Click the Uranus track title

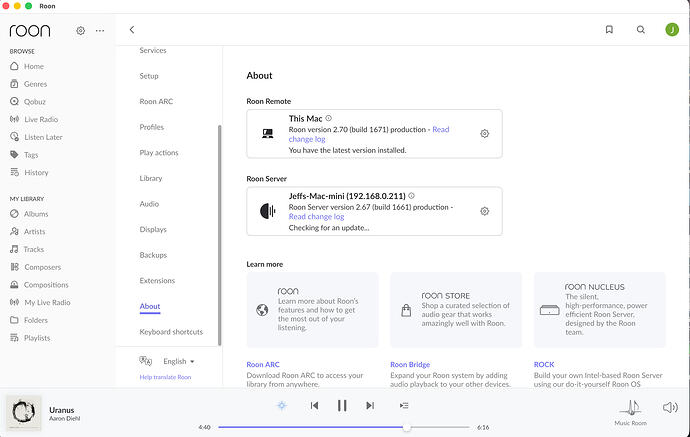click(x=62, y=410)
